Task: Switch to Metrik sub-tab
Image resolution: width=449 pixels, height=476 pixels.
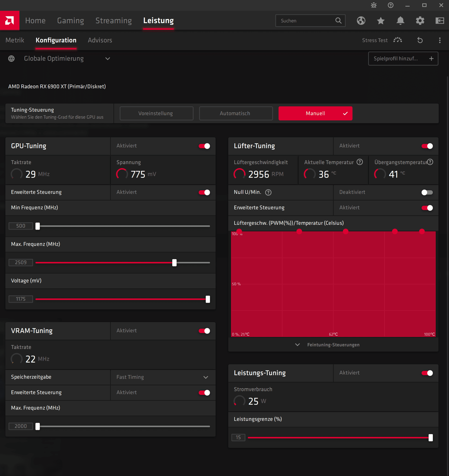Action: 15,40
